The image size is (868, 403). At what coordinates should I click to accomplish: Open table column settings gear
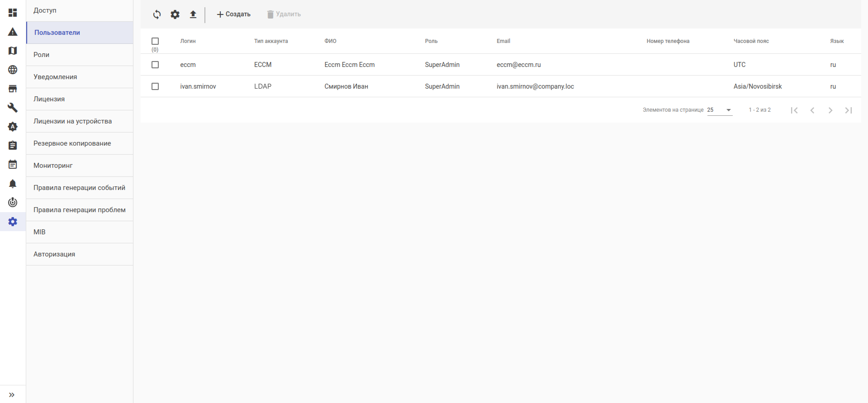pos(175,14)
